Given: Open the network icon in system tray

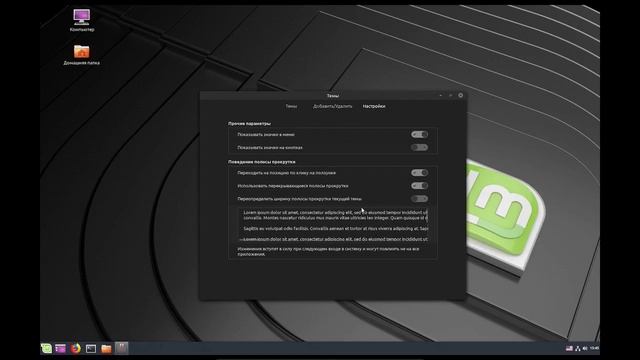Looking at the screenshot, I should (578, 348).
